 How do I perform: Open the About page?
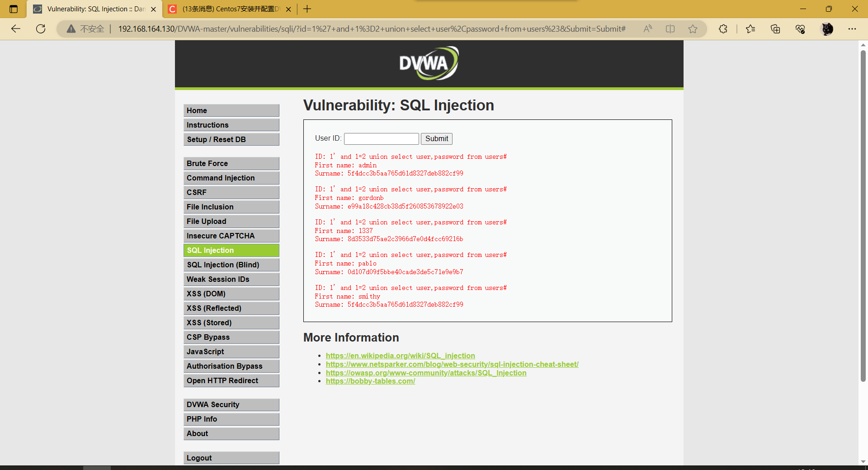click(x=231, y=433)
